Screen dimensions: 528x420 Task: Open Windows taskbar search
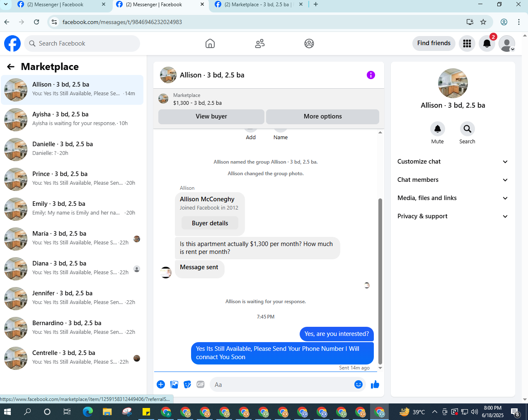pos(27,412)
